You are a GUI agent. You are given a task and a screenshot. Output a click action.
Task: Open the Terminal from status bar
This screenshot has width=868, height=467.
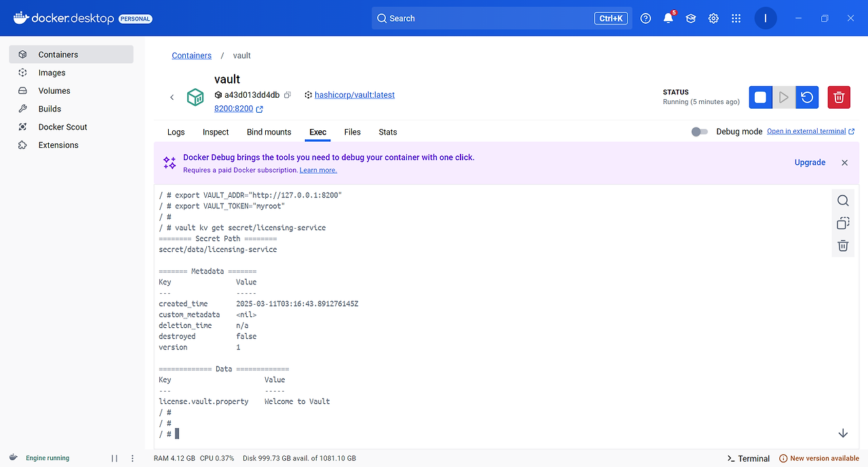coord(749,458)
